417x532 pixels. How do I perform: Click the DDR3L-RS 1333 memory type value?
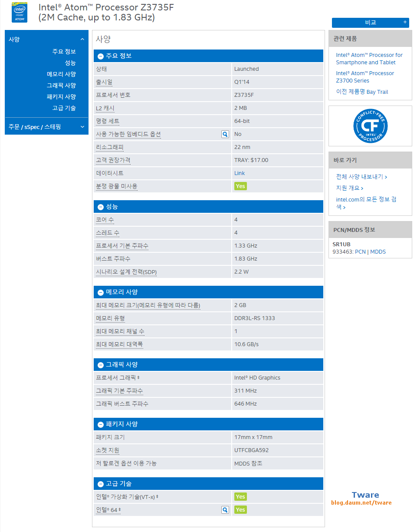(x=255, y=318)
